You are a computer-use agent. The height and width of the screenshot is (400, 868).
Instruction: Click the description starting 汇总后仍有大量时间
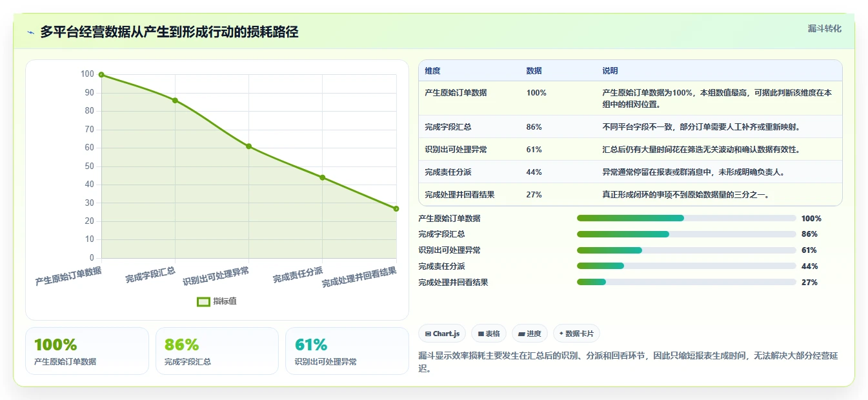tap(701, 150)
